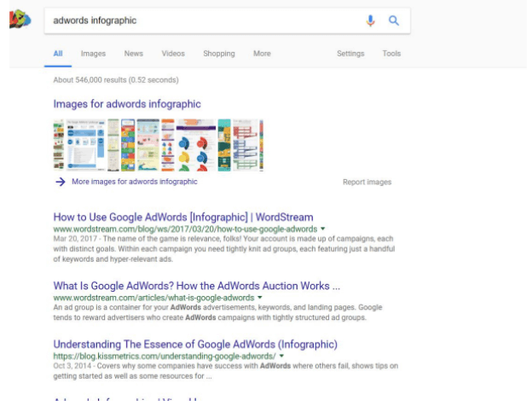The height and width of the screenshot is (406, 532).
Task: Click the Report images link
Action: [x=367, y=183]
